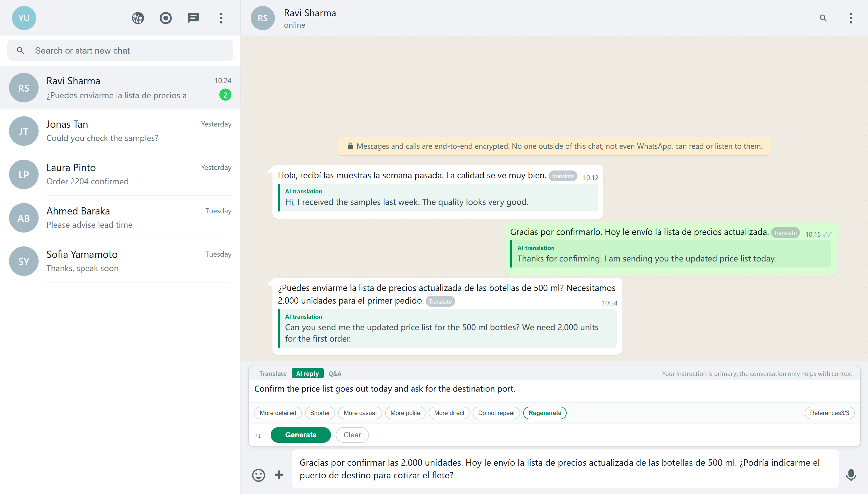Switch to the Translate tab
The width and height of the screenshot is (868, 494).
(272, 374)
